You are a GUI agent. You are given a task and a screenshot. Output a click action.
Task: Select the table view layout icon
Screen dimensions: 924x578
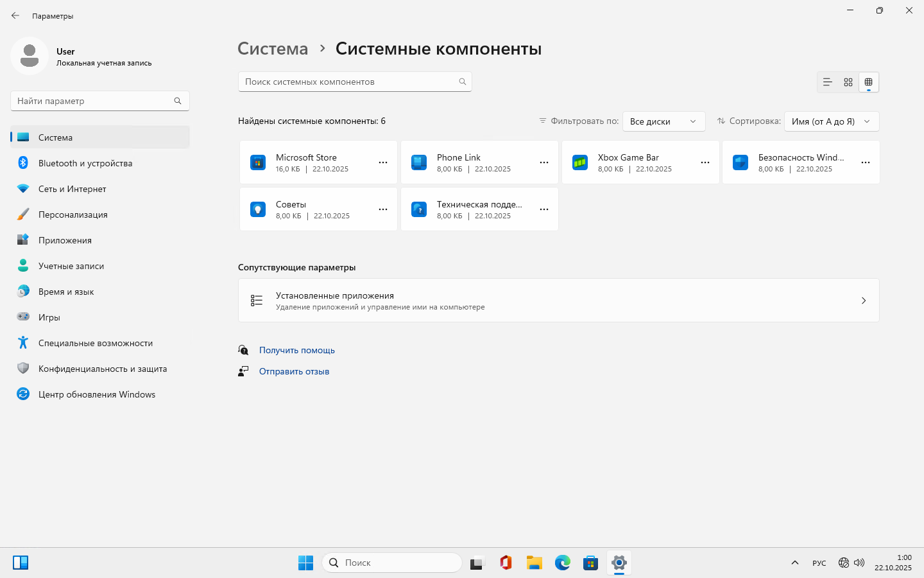point(868,82)
